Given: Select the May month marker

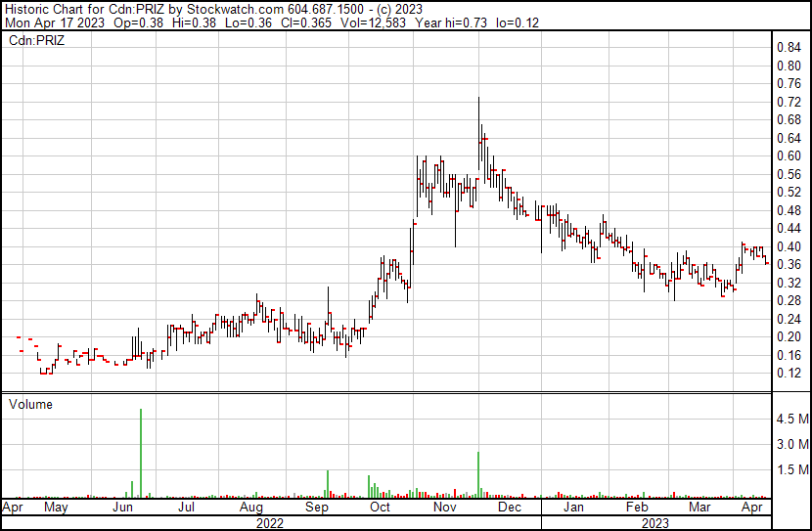Looking at the screenshot, I should click(x=55, y=508).
